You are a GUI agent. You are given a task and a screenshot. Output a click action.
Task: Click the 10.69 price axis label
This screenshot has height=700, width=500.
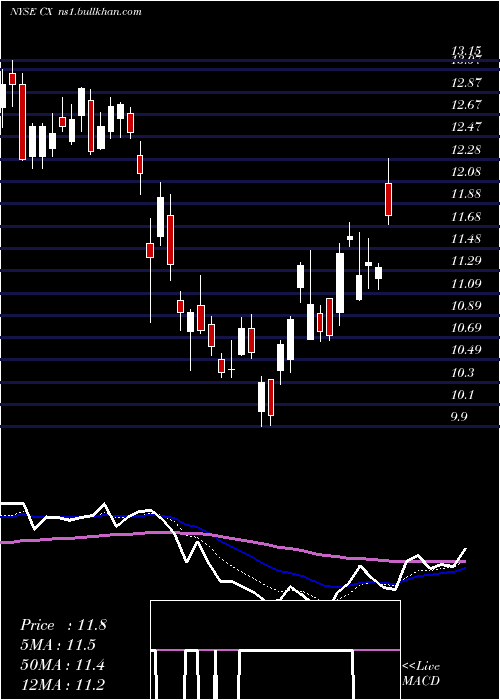point(467,328)
